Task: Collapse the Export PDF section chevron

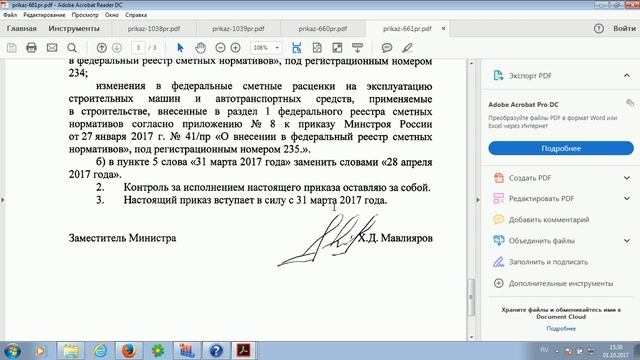Action: [x=627, y=76]
